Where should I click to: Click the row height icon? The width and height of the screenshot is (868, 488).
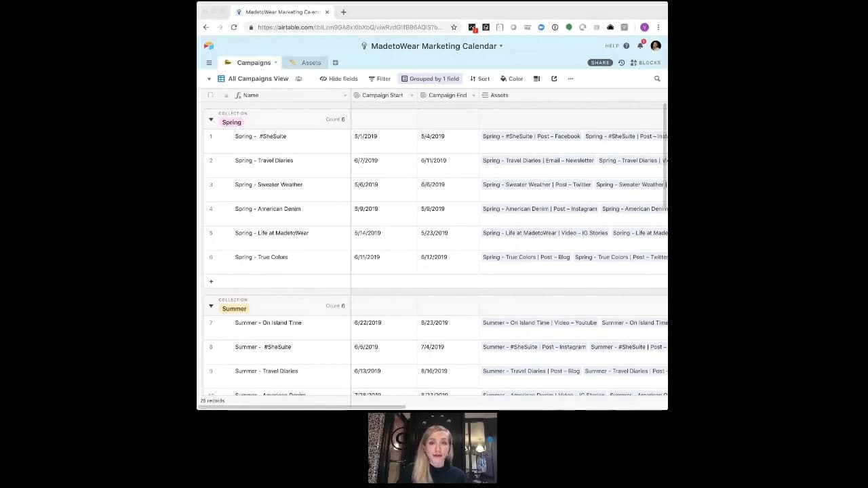tap(536, 79)
